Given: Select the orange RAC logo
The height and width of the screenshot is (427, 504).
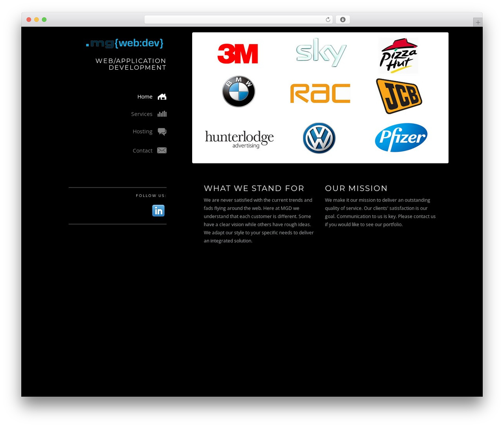Looking at the screenshot, I should 320,93.
